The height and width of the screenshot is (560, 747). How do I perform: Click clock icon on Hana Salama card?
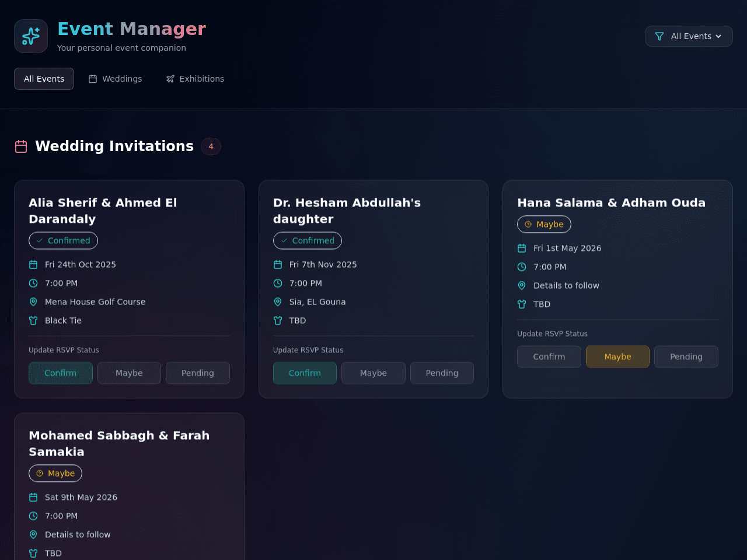[x=522, y=267]
